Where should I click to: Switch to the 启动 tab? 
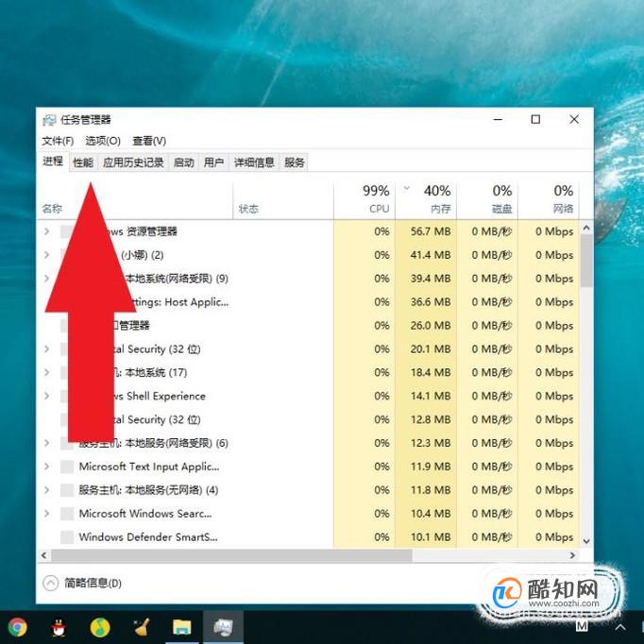[x=183, y=162]
